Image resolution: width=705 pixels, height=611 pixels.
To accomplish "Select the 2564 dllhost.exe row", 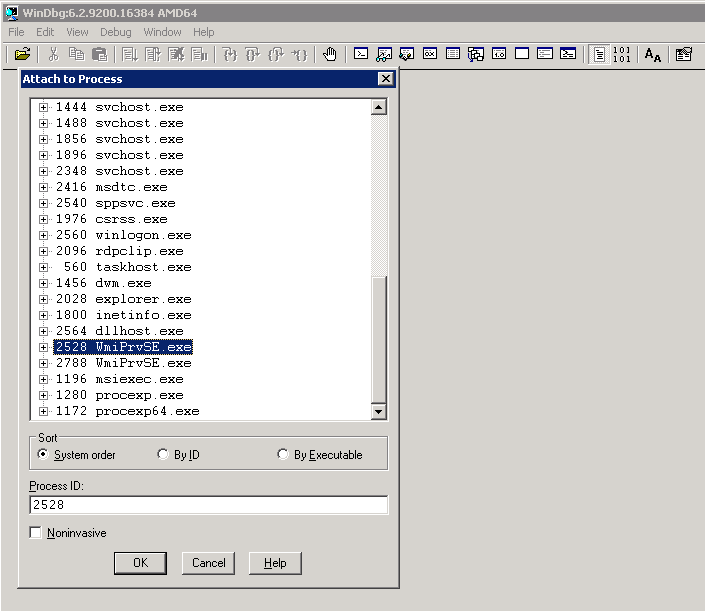I will tap(120, 331).
